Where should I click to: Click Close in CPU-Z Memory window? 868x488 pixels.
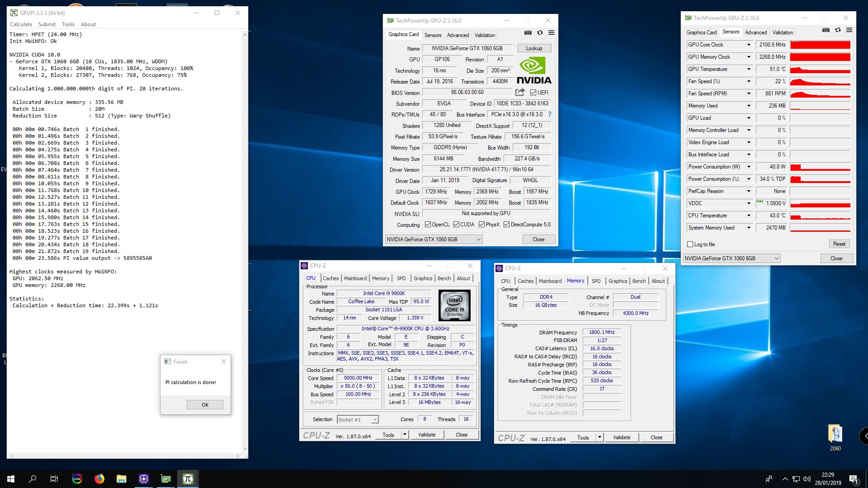click(656, 437)
